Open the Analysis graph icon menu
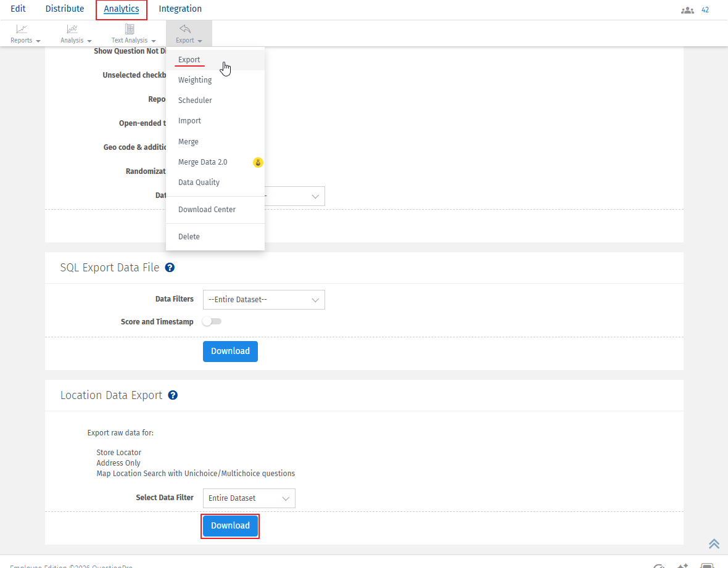Viewport: 728px width, 568px height. point(72,29)
